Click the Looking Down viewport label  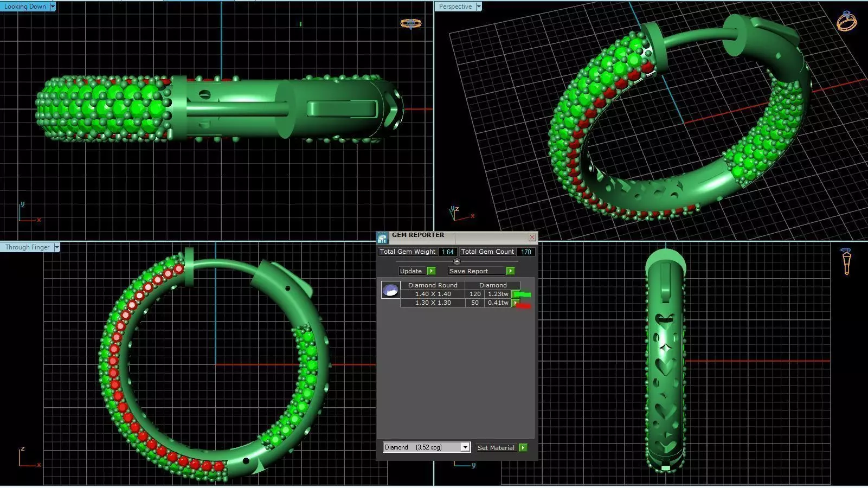25,7
